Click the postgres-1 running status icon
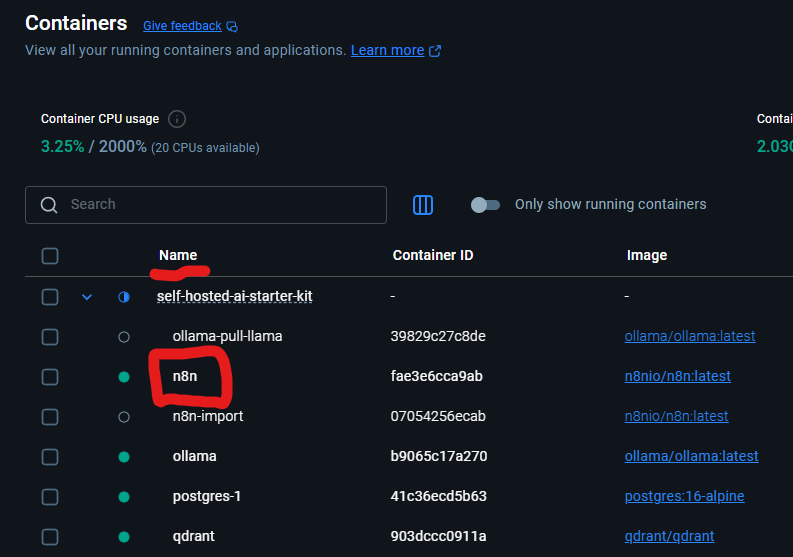The image size is (793, 557). coord(124,497)
